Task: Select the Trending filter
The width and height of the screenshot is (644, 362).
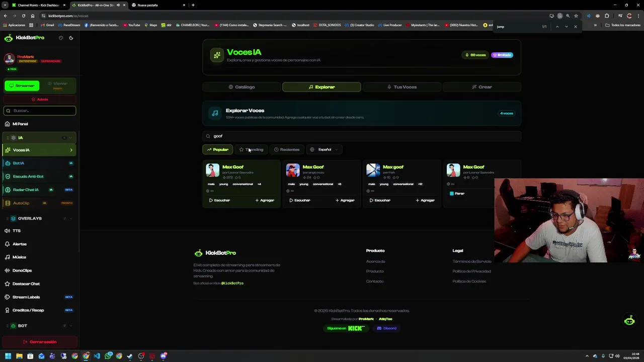Action: 251,149
